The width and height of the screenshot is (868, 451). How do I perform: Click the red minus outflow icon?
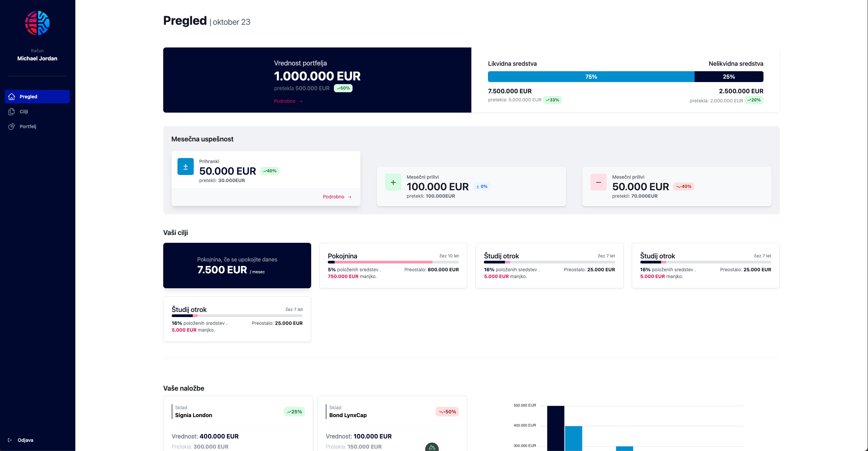pyautogui.click(x=598, y=182)
